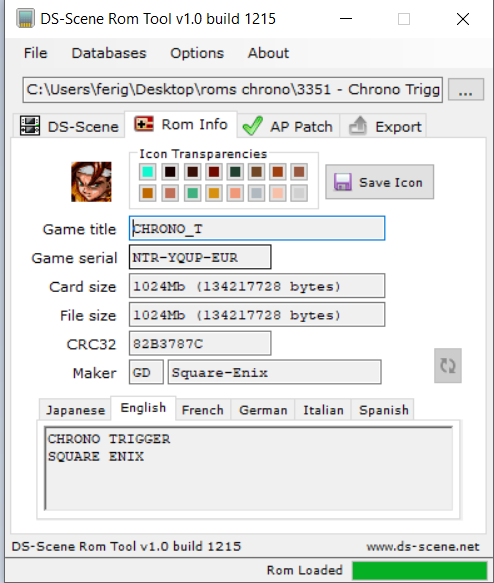Select the dark green transparency swatch

[x=235, y=172]
